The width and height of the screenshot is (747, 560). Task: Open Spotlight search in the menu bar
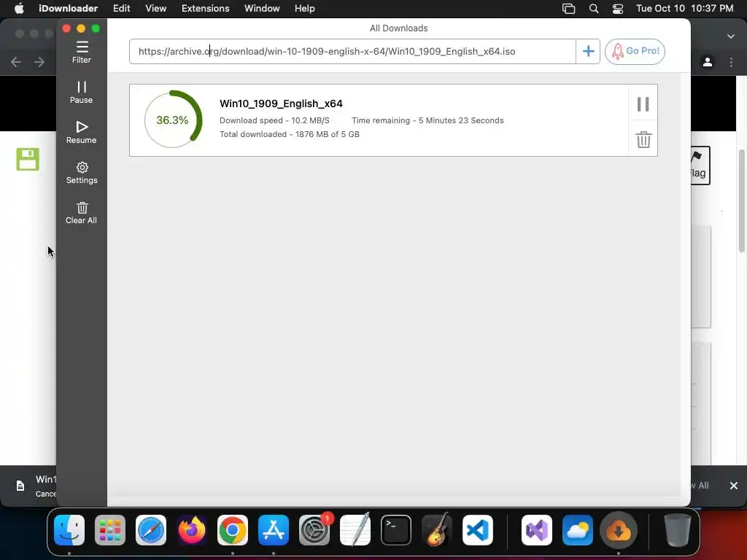[594, 9]
